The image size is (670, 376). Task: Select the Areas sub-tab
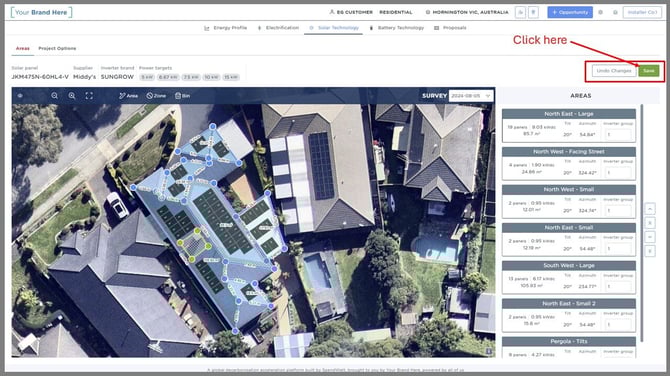click(23, 48)
